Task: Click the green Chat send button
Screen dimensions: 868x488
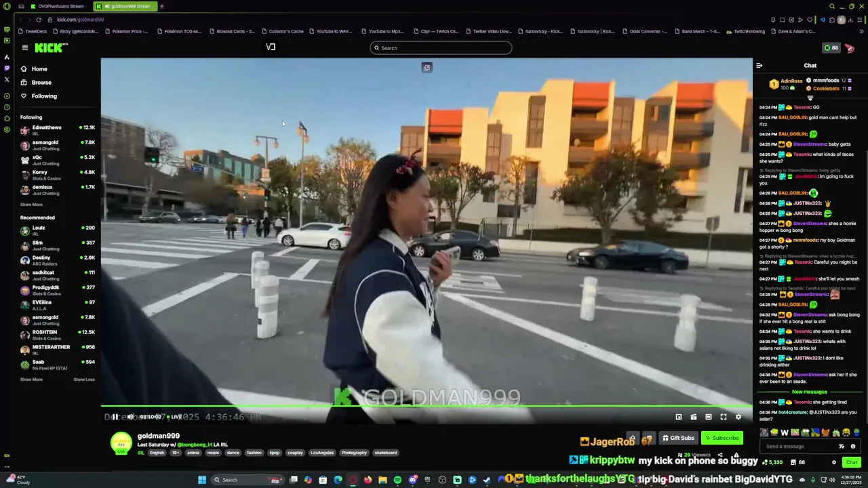Action: click(x=852, y=462)
